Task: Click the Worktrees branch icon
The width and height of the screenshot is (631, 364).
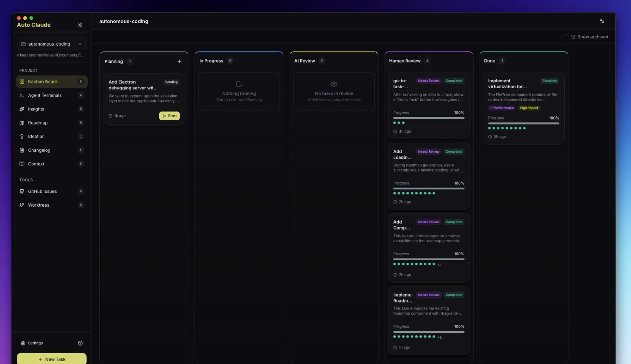Action: coord(22,205)
